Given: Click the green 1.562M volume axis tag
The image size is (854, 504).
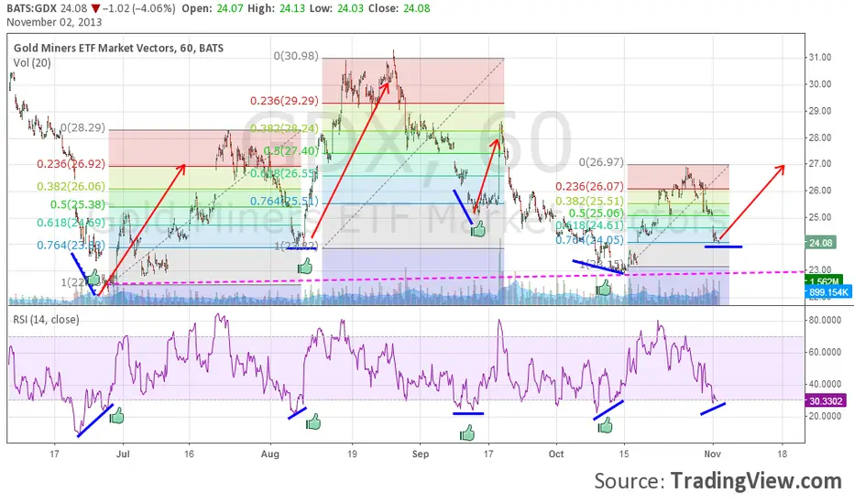Looking at the screenshot, I should pos(824,281).
